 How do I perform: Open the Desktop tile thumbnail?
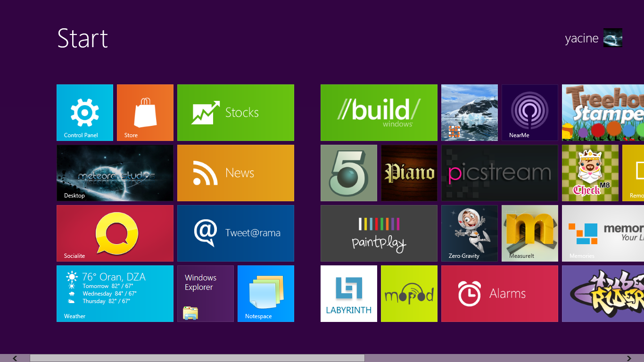(115, 173)
